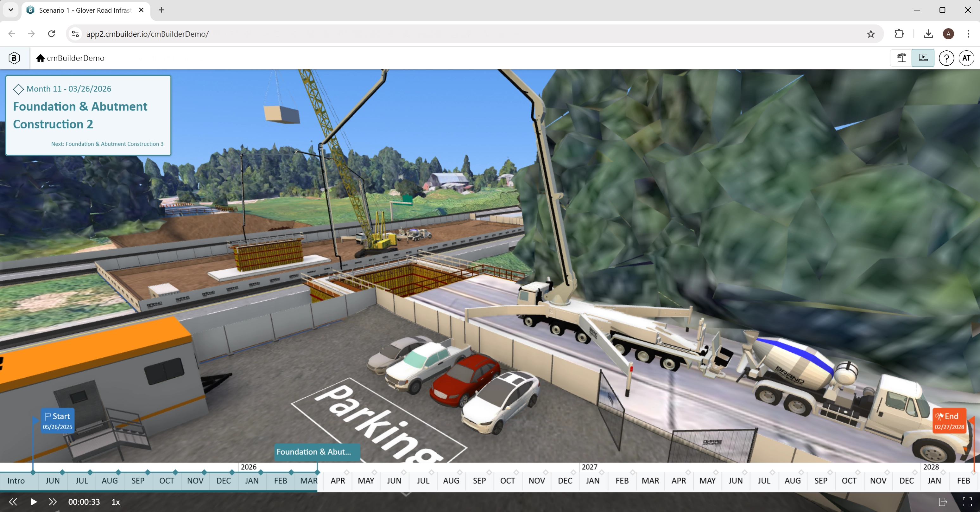Click the cmBuilder logo icon

pos(14,58)
